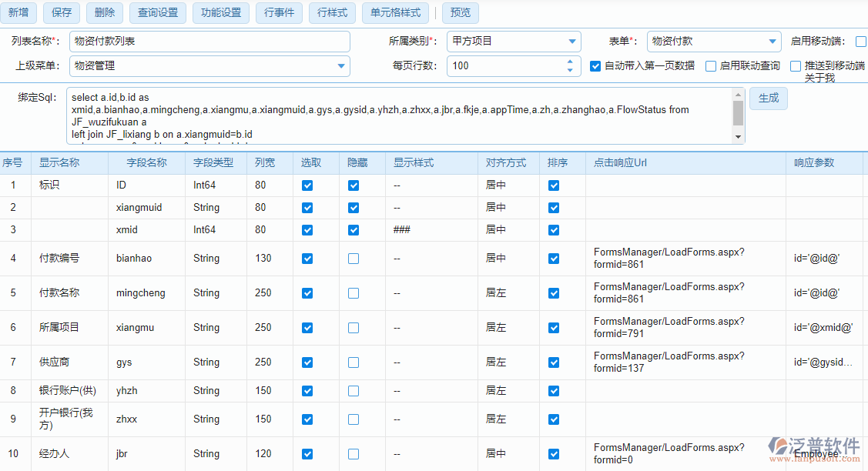868x471 pixels.
Task: Click the 行样式 toolbar button
Action: click(x=332, y=12)
